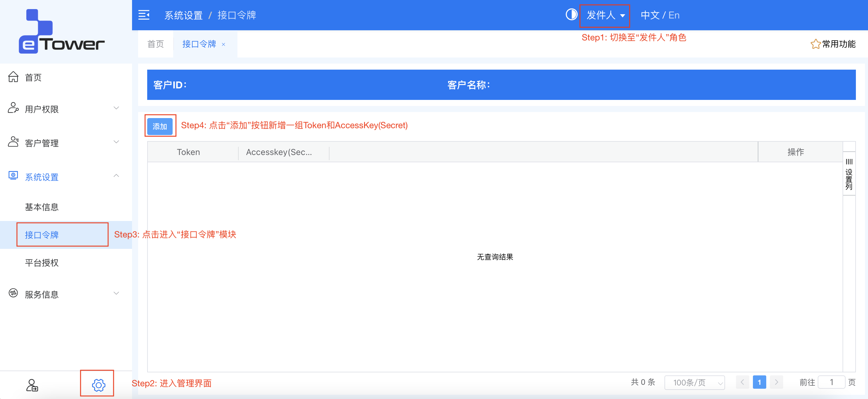Click the 添加 button to add token
Screen dimensions: 868x399
click(160, 126)
